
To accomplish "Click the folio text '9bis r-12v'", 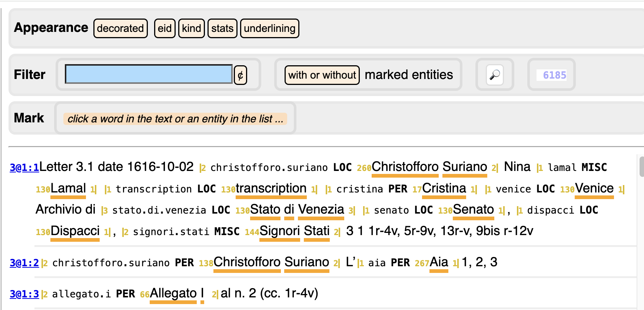I will tap(505, 231).
